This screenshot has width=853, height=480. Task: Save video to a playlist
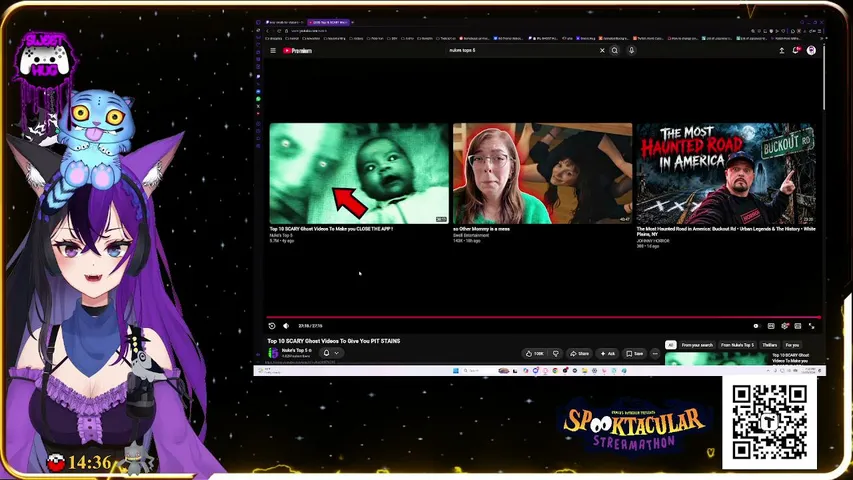(x=634, y=354)
